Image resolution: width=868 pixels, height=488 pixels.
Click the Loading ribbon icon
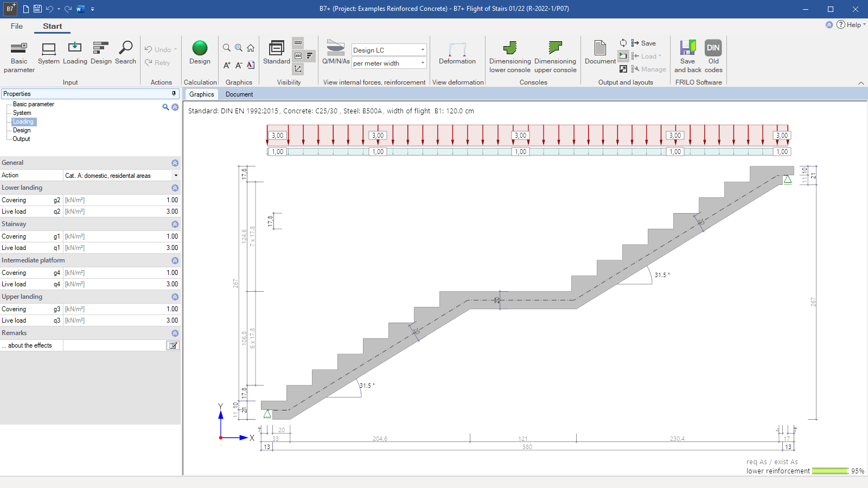pyautogui.click(x=75, y=53)
